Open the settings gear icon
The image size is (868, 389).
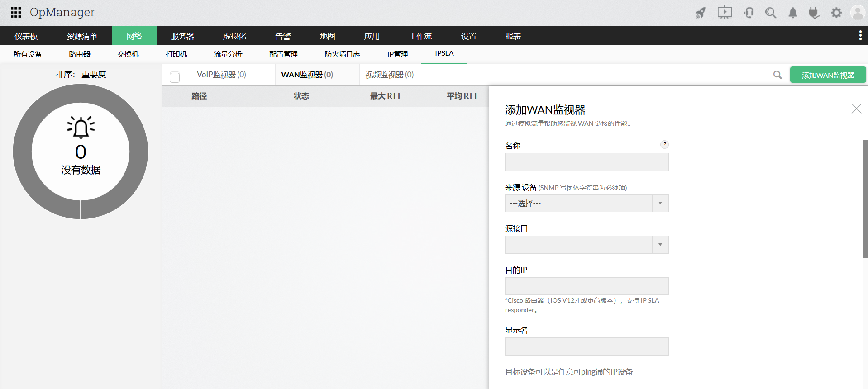pos(836,13)
